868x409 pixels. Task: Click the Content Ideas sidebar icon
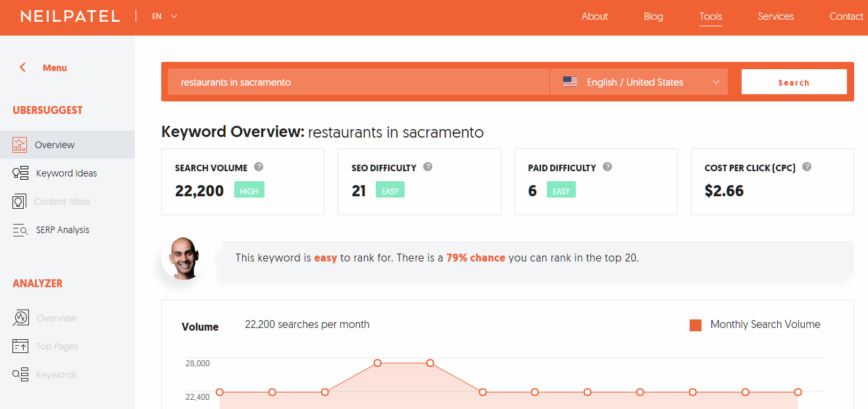point(20,202)
